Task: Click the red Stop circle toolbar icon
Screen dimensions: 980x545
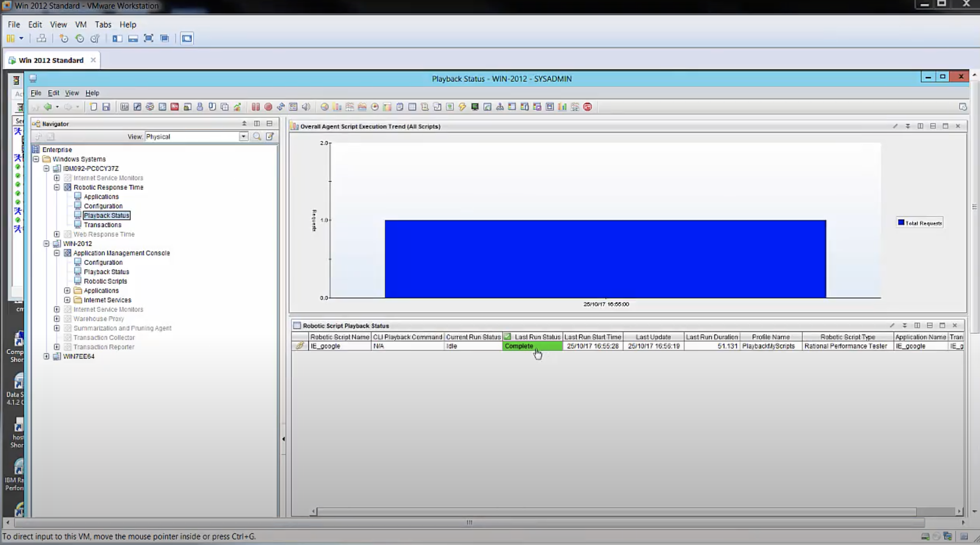Action: tap(268, 107)
